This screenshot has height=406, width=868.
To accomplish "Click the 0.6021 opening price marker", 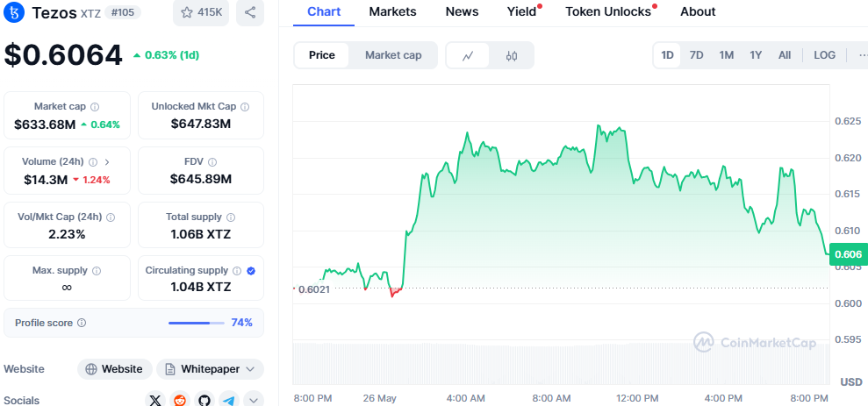I will 314,289.
